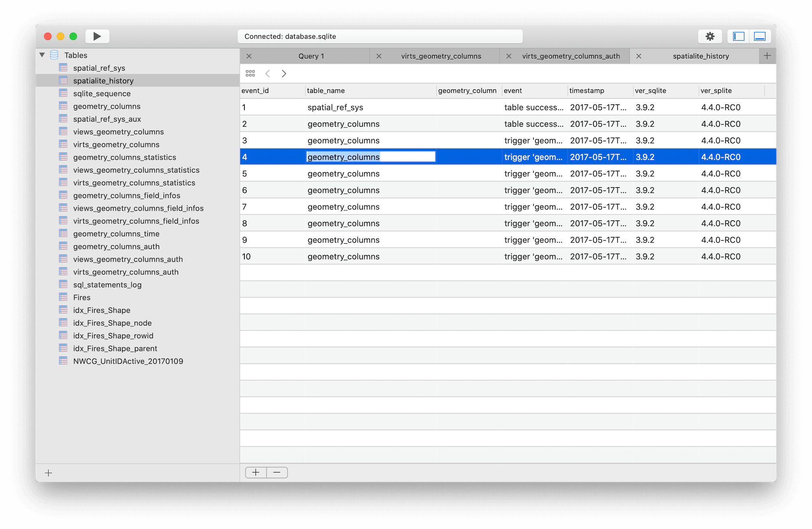
Task: Remove selected row with minus button
Action: [277, 472]
